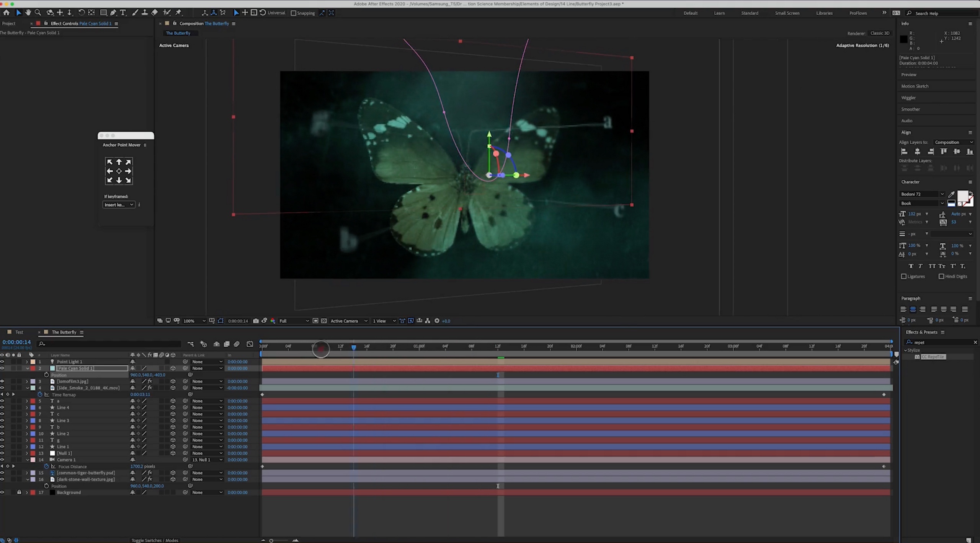Select the Zoom tool
The image size is (980, 543).
coord(38,13)
